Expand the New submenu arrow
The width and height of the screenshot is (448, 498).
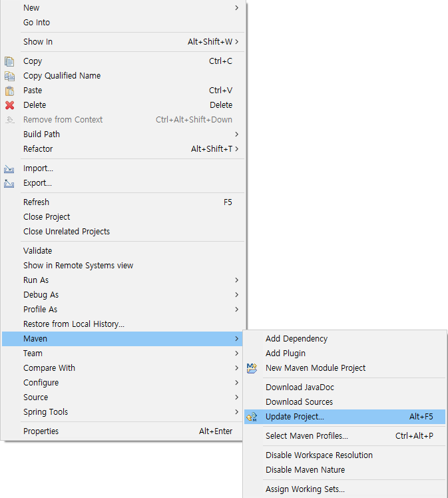(x=236, y=7)
